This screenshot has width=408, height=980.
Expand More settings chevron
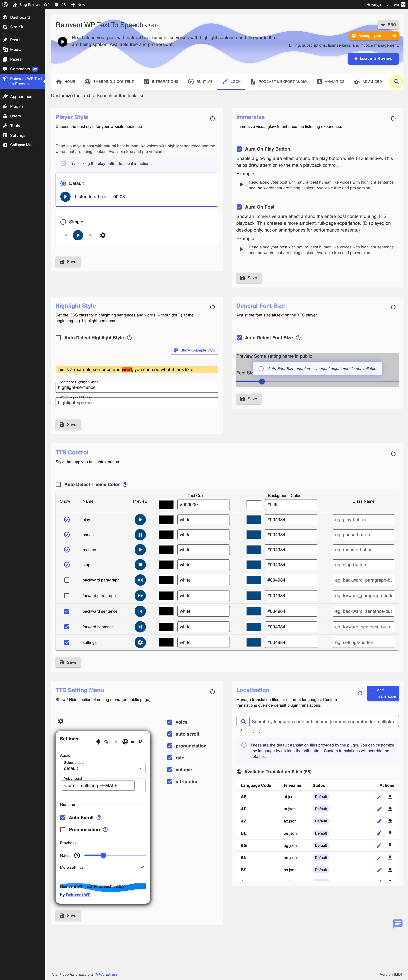[142, 867]
